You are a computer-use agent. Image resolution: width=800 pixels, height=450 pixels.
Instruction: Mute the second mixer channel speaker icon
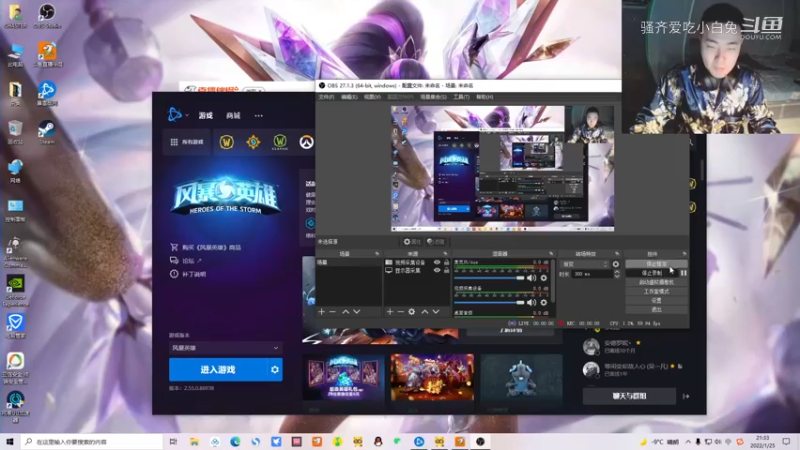click(x=532, y=302)
